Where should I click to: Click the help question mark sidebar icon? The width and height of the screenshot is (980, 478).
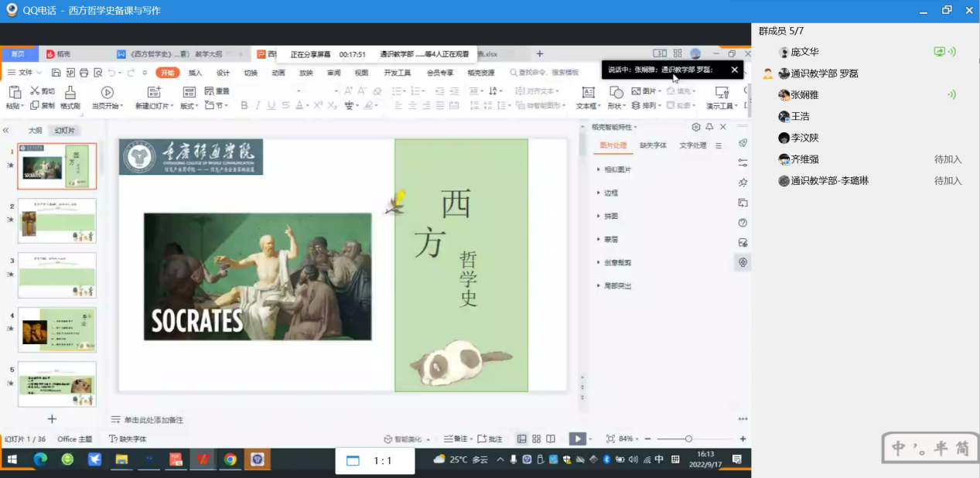743,223
